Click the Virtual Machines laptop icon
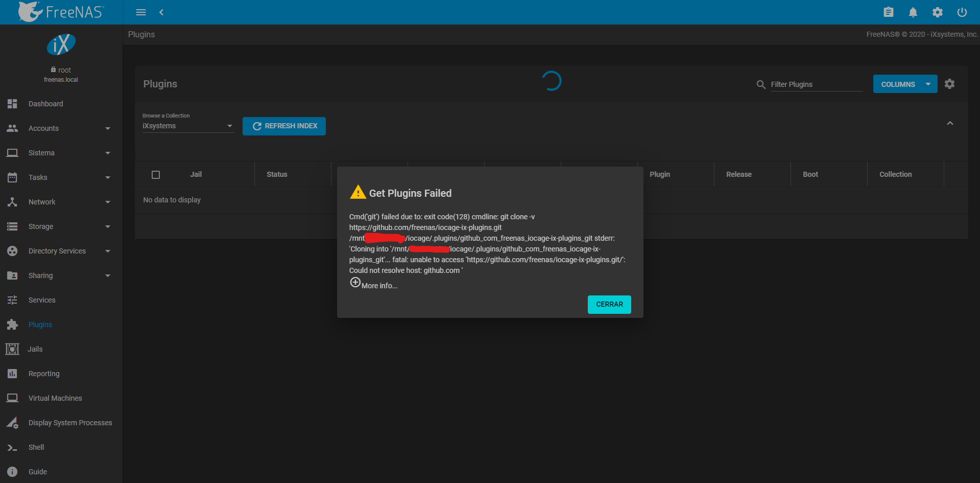Viewport: 980px width, 483px height. 12,398
